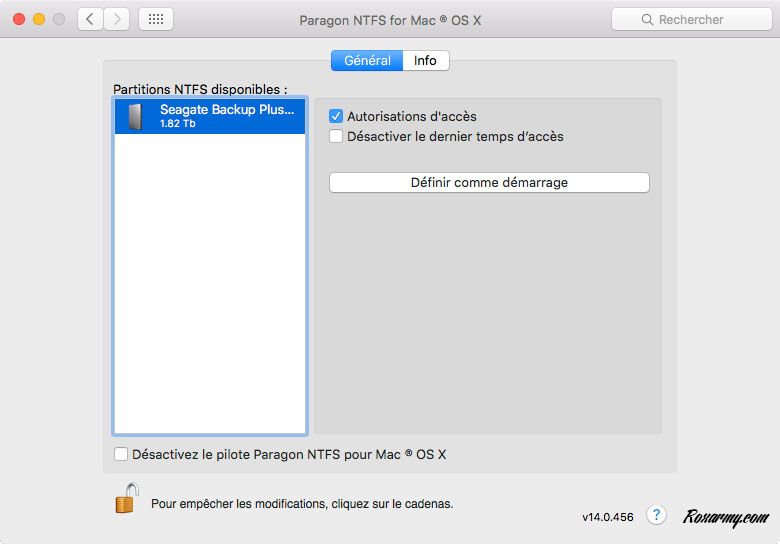This screenshot has height=544, width=780.
Task: Enable Désactiver le dernier temps d'accès
Action: [336, 136]
